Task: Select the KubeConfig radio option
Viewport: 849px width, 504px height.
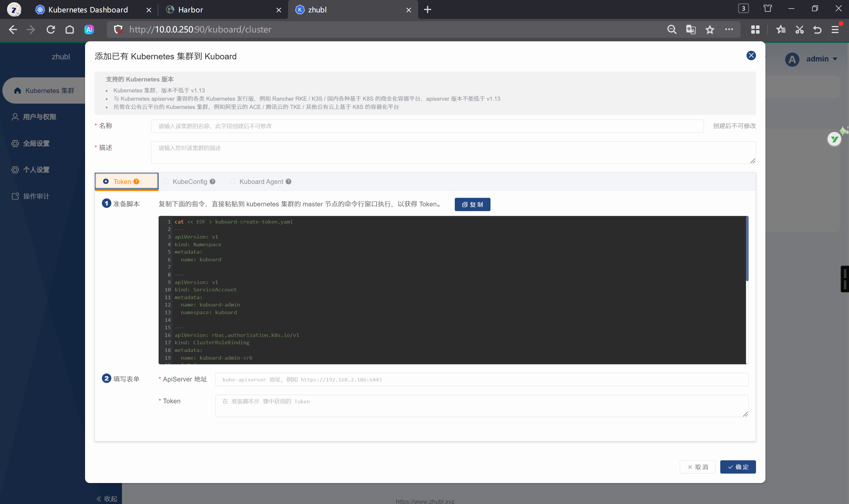Action: point(166,182)
